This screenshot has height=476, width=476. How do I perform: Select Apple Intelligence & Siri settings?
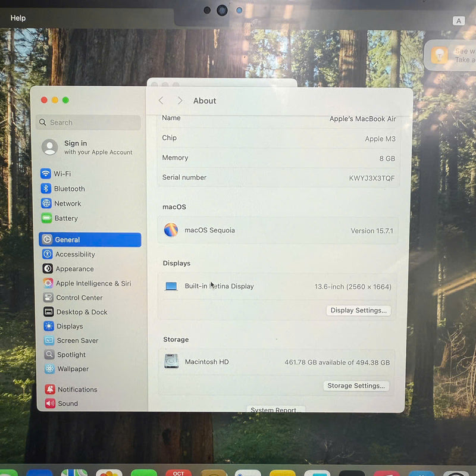point(89,283)
